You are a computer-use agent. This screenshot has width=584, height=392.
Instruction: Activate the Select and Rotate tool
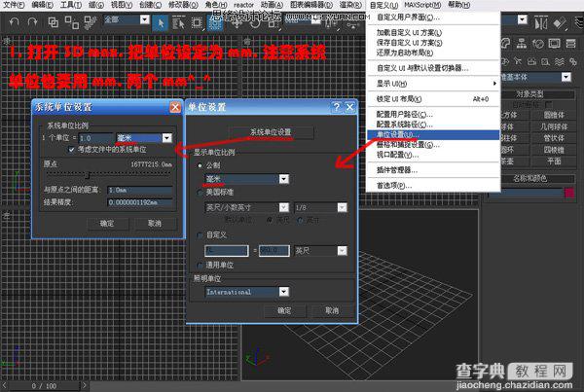pyautogui.click(x=255, y=23)
